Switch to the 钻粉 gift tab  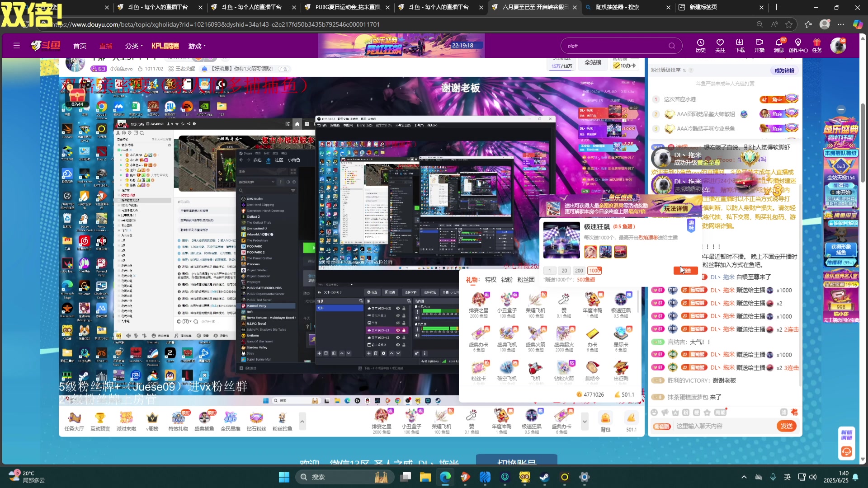pos(507,280)
